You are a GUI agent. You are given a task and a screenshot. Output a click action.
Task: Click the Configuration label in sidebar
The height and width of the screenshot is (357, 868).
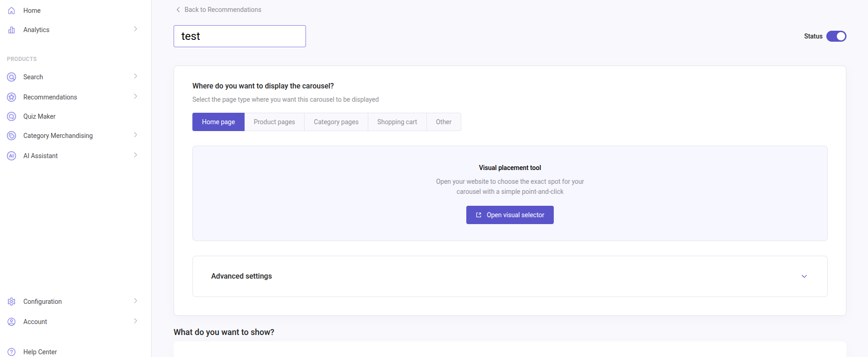(x=43, y=302)
